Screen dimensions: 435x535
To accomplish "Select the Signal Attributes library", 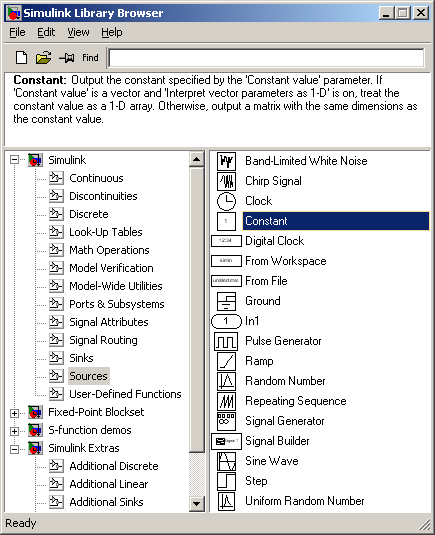I will point(108,322).
